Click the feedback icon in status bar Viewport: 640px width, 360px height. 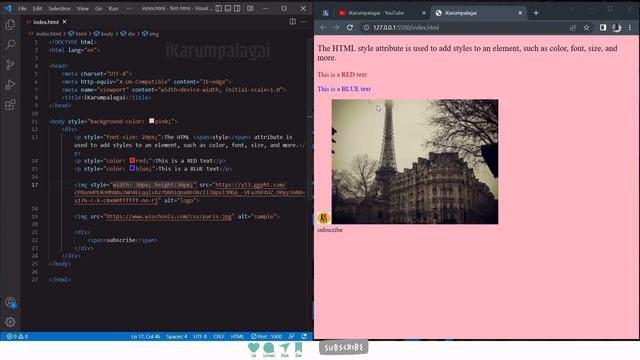click(291, 336)
